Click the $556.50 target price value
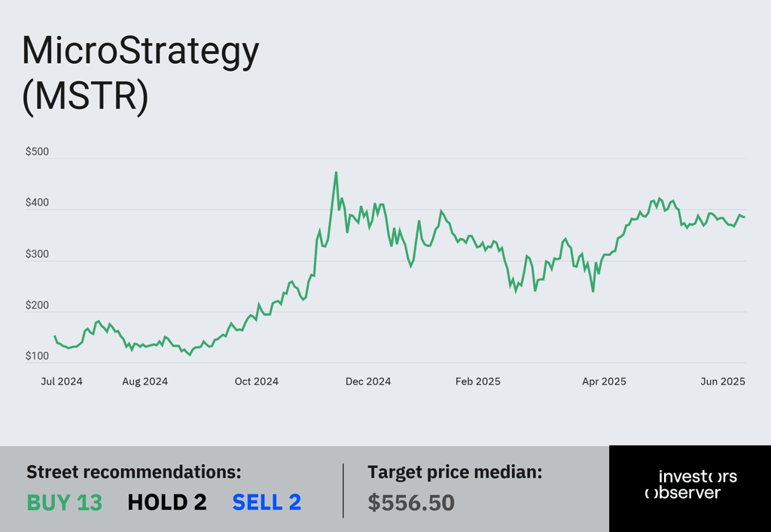The height and width of the screenshot is (532, 771). pos(411,503)
